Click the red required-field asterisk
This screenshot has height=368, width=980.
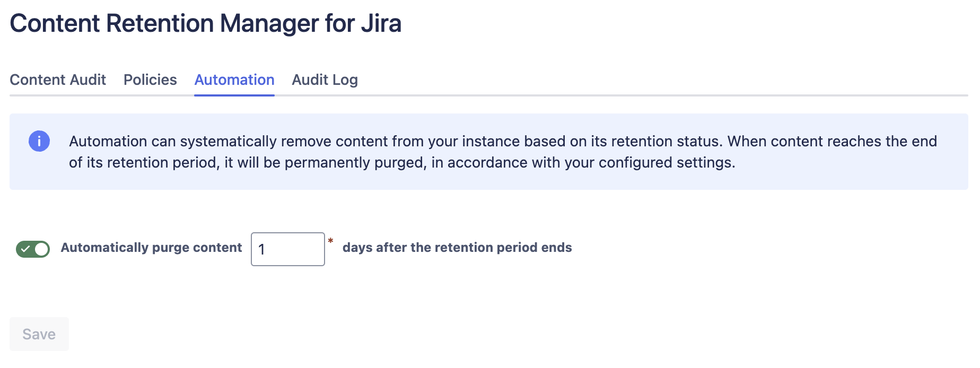click(330, 241)
